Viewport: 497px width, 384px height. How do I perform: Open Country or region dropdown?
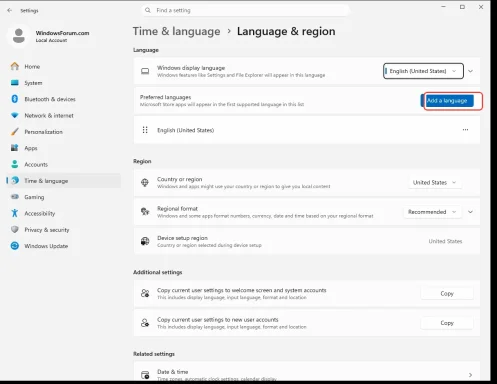(x=435, y=182)
